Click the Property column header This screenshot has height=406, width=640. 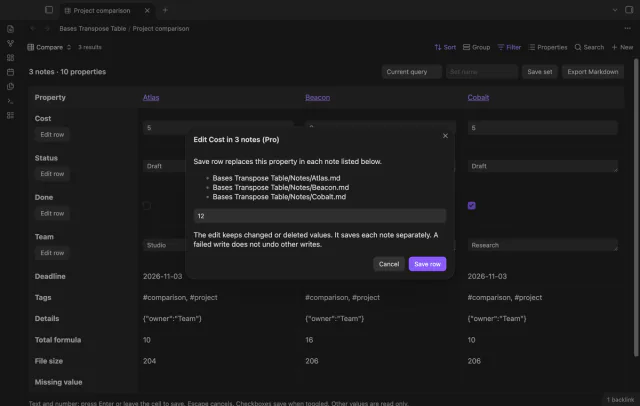pyautogui.click(x=50, y=98)
